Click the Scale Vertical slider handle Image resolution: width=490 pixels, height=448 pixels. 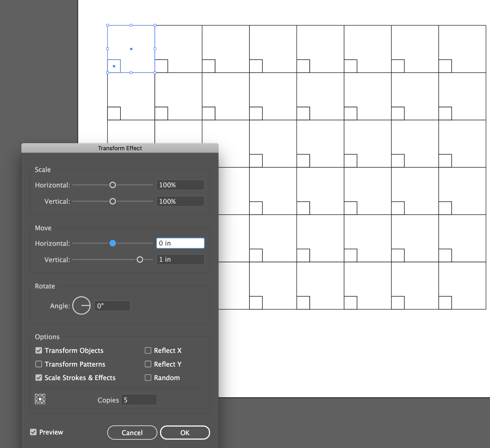coord(112,201)
